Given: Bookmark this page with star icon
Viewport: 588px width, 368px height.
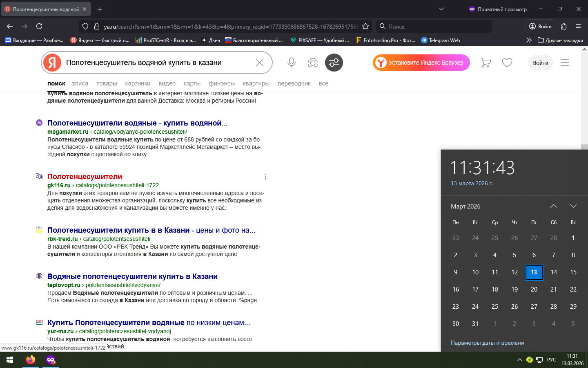Looking at the screenshot, I should (x=365, y=26).
